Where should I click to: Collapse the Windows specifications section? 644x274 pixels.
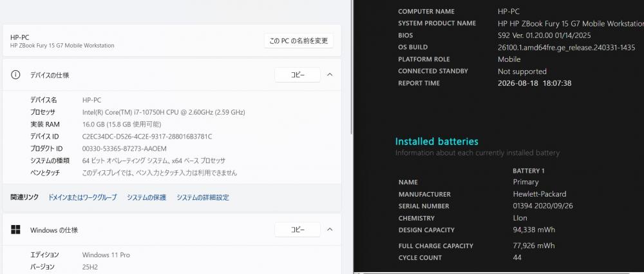[330, 230]
